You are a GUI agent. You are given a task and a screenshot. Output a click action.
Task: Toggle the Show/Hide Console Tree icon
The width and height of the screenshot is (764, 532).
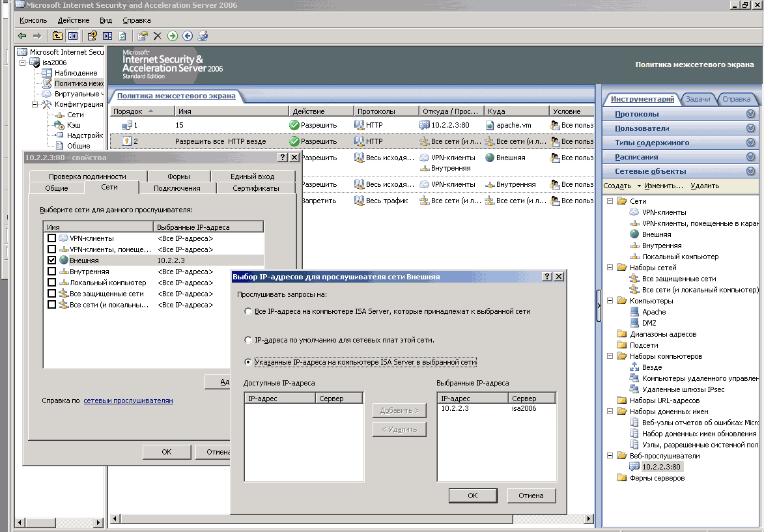[72, 36]
